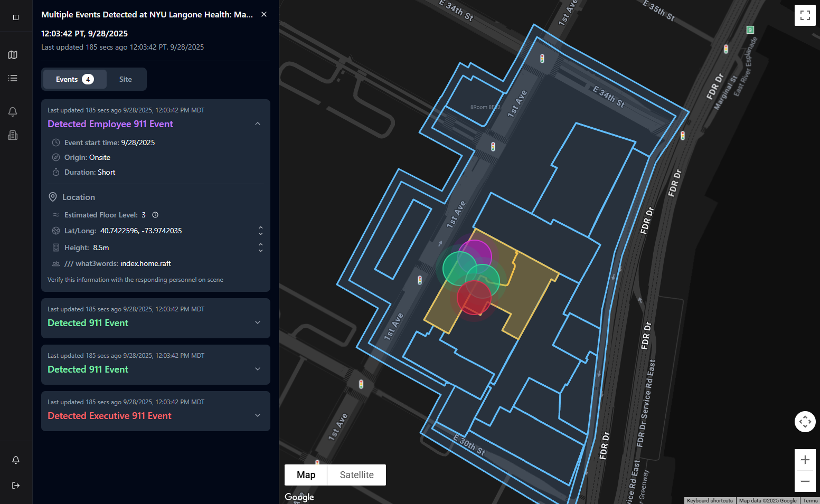Close the Multiple Events Detected panel

264,14
